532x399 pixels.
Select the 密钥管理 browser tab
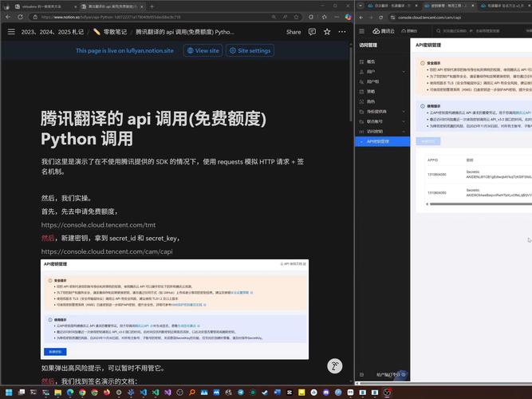[x=450, y=6]
